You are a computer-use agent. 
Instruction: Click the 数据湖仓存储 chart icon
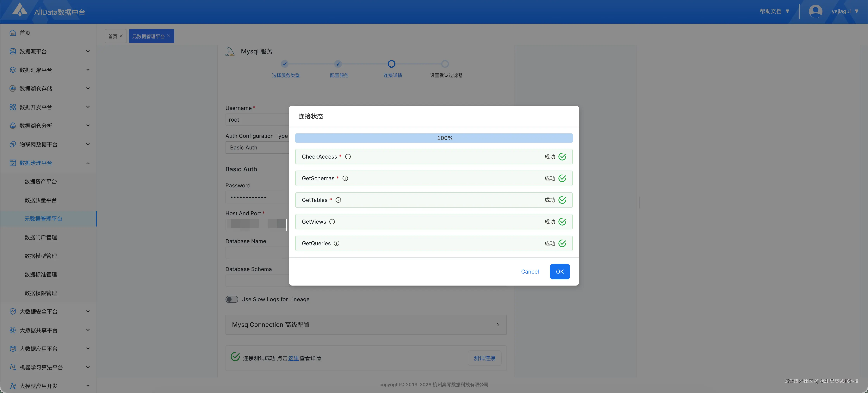[x=13, y=88]
